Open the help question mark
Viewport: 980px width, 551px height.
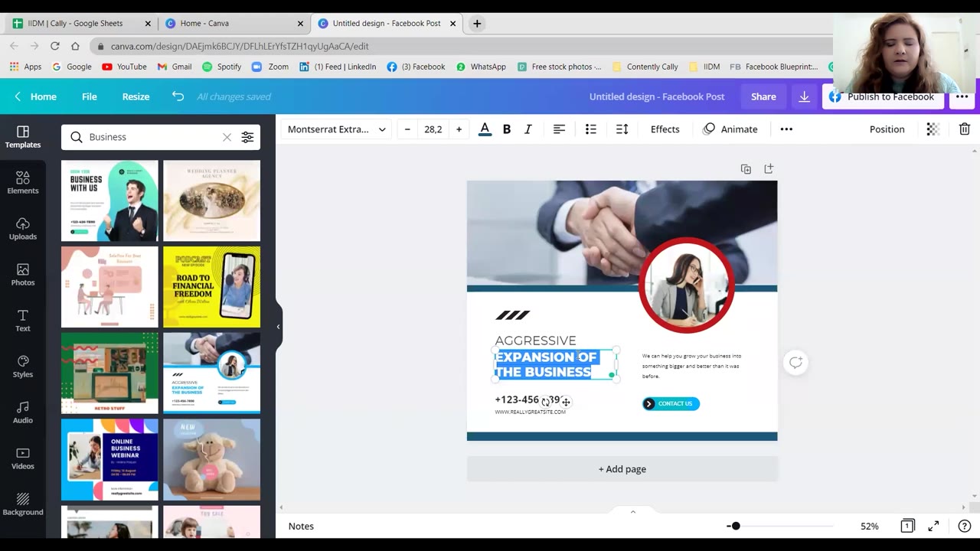point(964,526)
